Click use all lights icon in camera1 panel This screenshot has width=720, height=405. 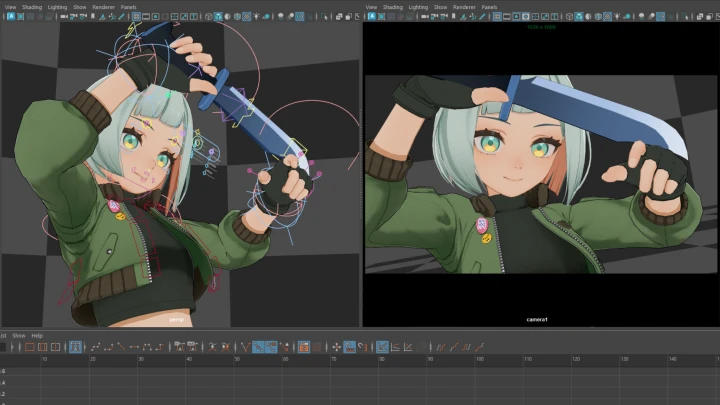[x=617, y=17]
